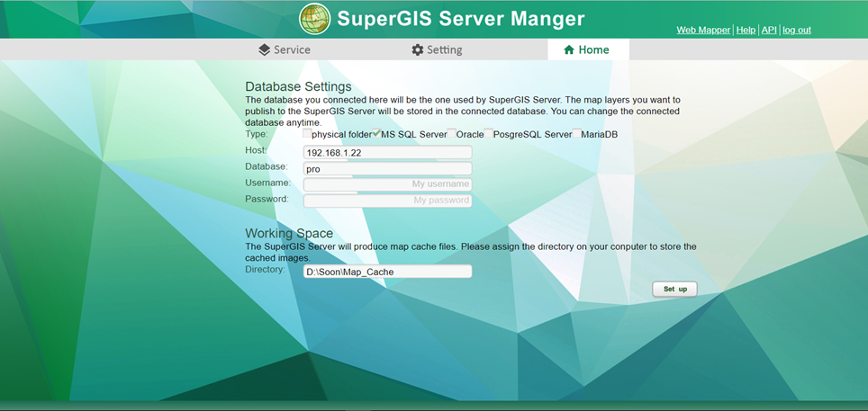Image resolution: width=868 pixels, height=411 pixels.
Task: Open the Web Mapper link
Action: click(x=703, y=30)
